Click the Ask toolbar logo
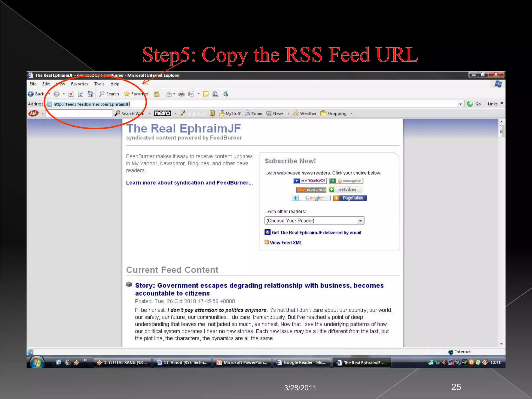Screen dimensions: 532x399 click(34, 113)
